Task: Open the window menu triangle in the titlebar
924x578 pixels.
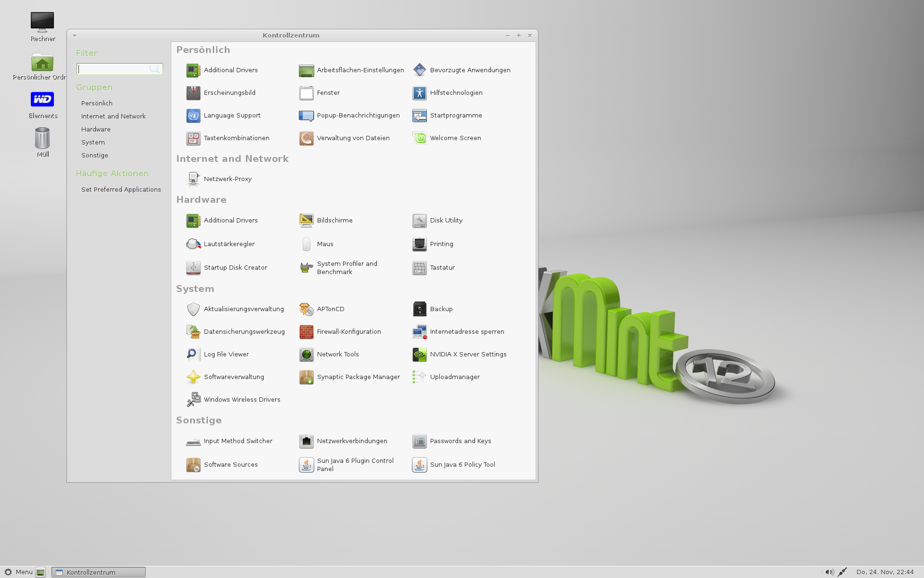Action: point(74,35)
